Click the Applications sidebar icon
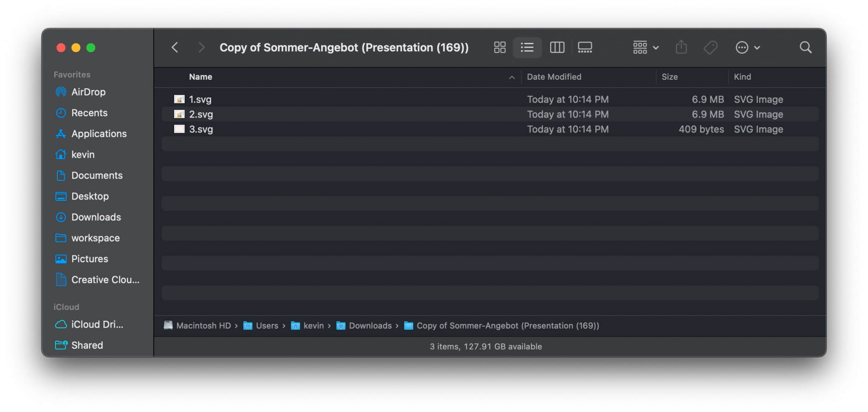Screen dimensions: 868x412 coord(61,133)
